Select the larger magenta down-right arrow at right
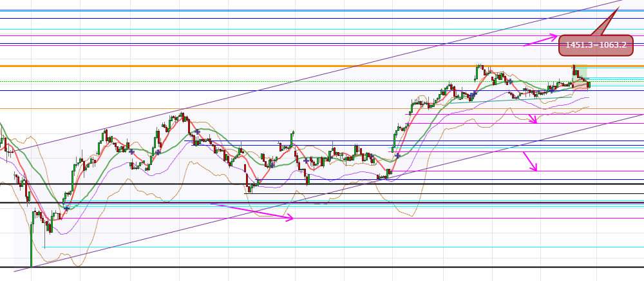 pyautogui.click(x=530, y=161)
